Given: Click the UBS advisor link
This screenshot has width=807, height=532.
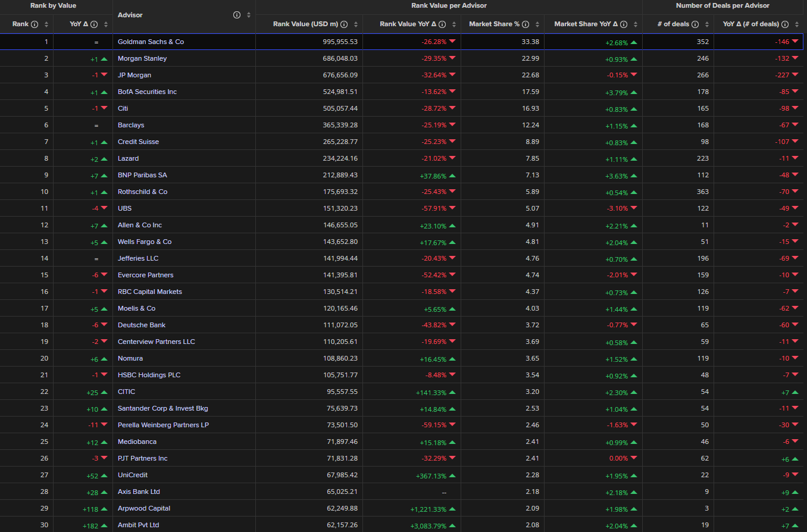Looking at the screenshot, I should [x=124, y=208].
